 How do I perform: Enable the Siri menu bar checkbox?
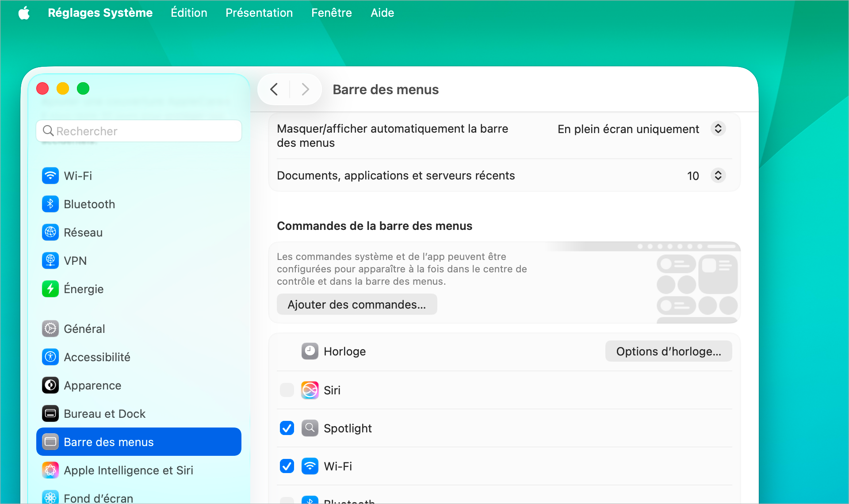click(x=287, y=390)
